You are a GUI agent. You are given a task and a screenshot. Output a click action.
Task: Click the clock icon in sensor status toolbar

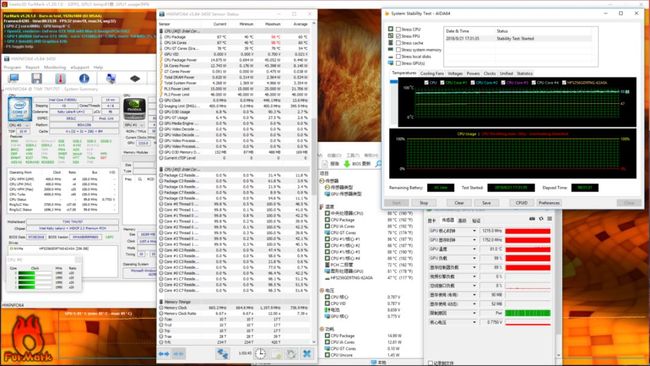coord(260,354)
